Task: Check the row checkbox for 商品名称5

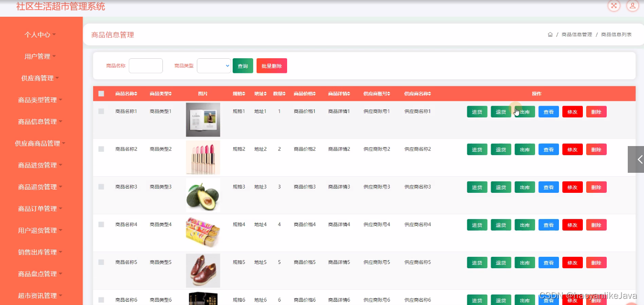Action: pyautogui.click(x=101, y=262)
